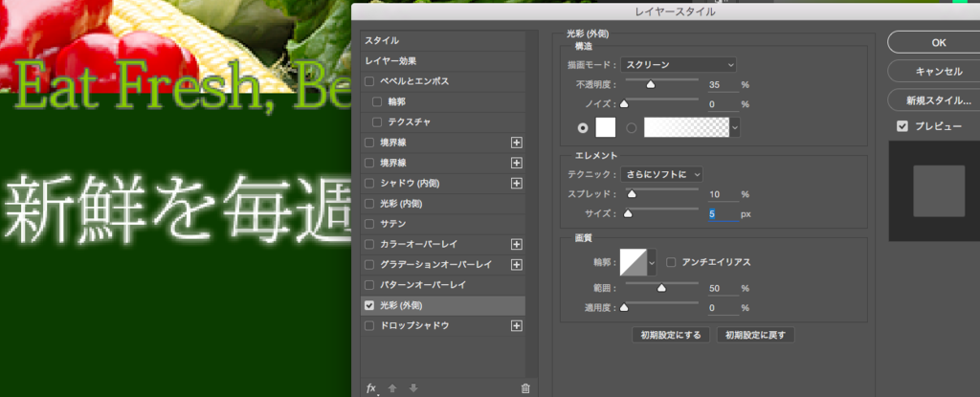Click the 適用度 slider handle

(623, 308)
